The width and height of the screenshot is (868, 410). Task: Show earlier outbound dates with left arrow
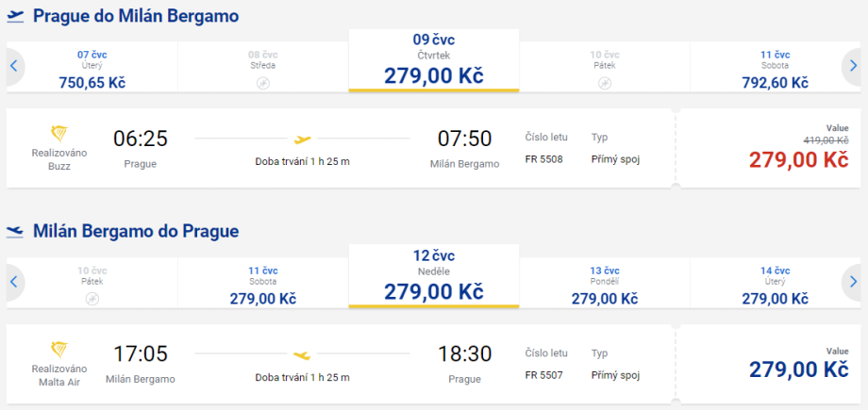14,66
